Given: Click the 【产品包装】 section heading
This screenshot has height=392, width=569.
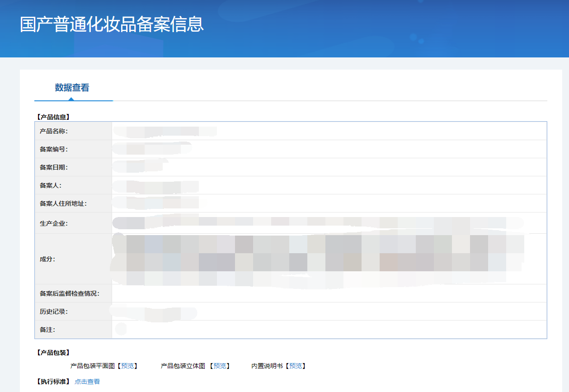Looking at the screenshot, I should pyautogui.click(x=53, y=352).
